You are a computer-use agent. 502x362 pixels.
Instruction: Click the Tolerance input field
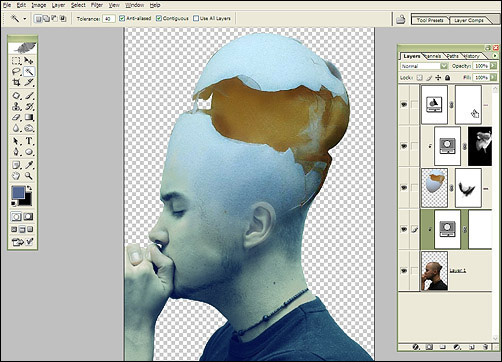tap(109, 19)
